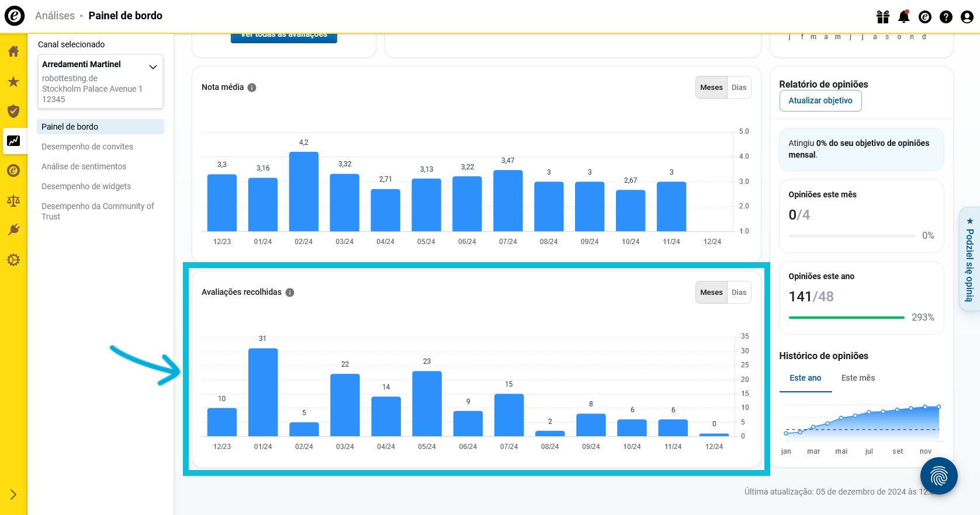Screen dimensions: 980x515
Task: Open the Podziel się opinią feedback tab
Action: point(969,259)
